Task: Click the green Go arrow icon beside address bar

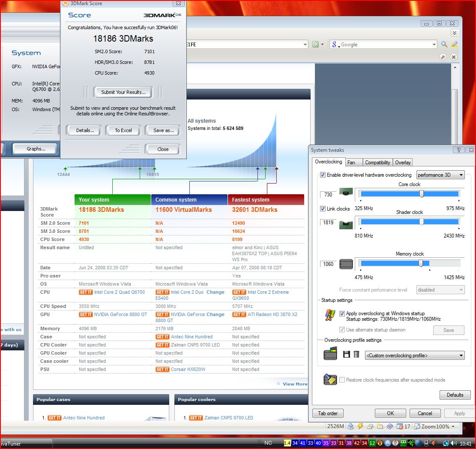Action: click(315, 44)
